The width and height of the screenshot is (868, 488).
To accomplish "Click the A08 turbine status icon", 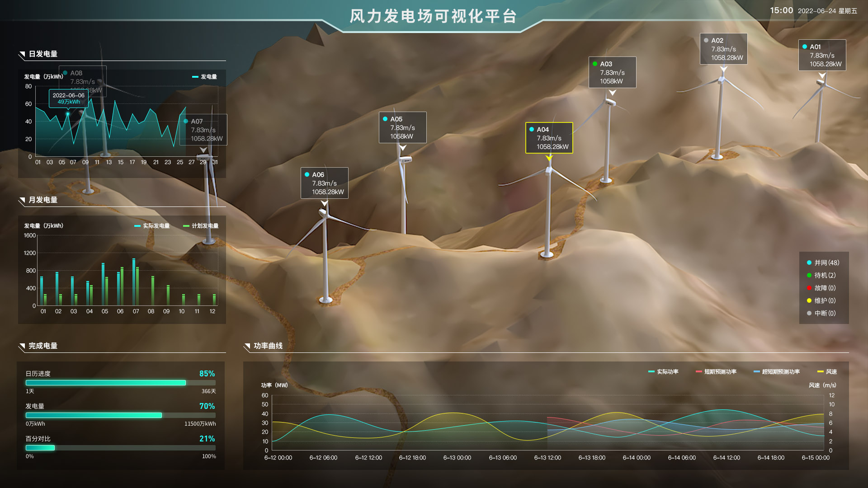I will coord(65,73).
